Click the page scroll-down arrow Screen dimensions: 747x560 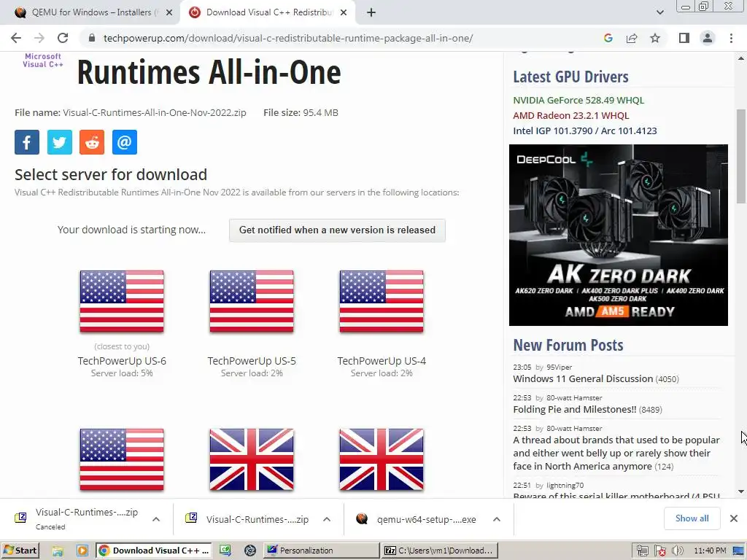click(741, 491)
